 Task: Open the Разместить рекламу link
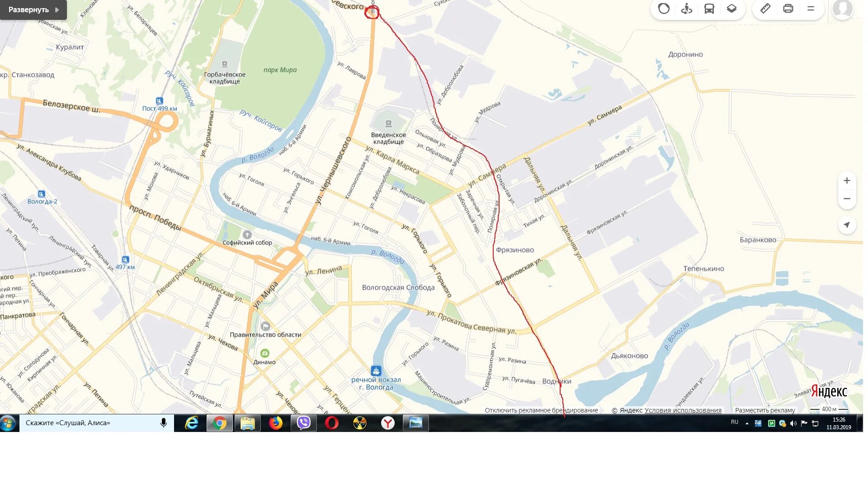tap(765, 410)
